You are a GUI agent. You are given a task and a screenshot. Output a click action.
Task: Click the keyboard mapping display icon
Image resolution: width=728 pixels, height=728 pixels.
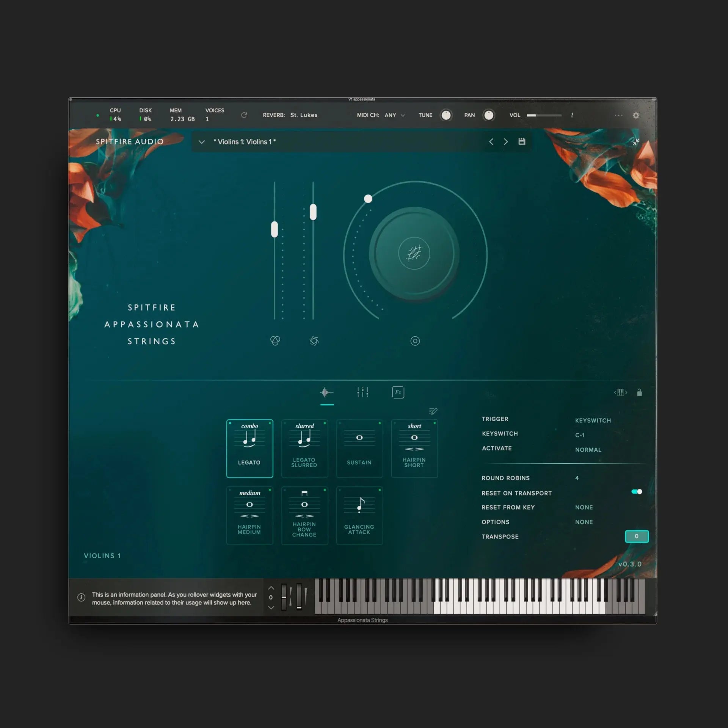(x=621, y=392)
